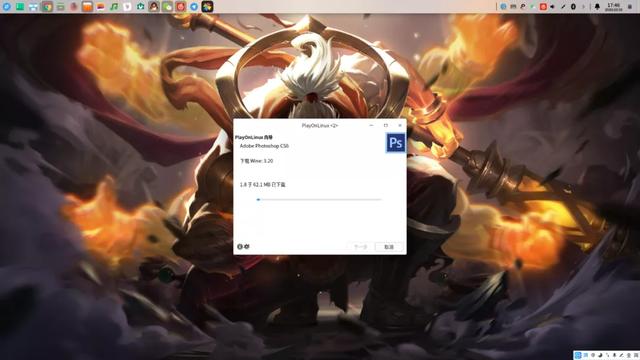The image size is (640, 360).
Task: Open the notification bell in the tray
Action: coord(597,7)
